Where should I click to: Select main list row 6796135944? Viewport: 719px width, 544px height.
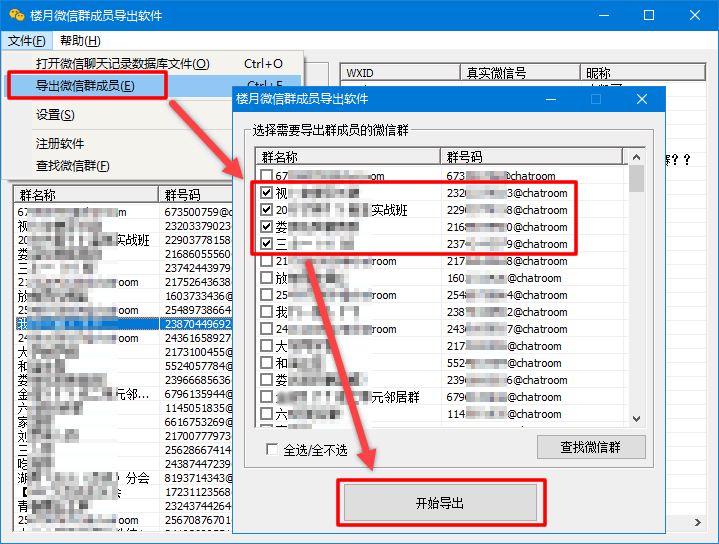coord(124,394)
